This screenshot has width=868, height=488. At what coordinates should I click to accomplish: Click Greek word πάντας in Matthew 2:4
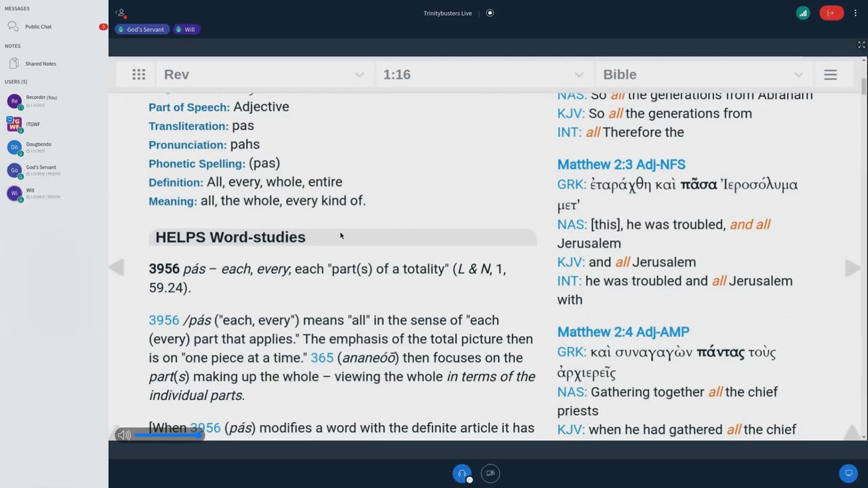click(720, 352)
